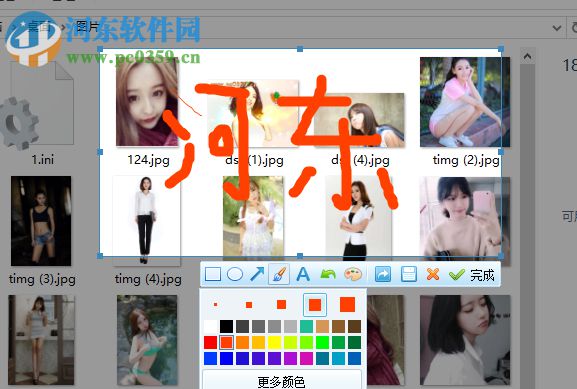
Task: Click the 1.ini file name
Action: pos(43,160)
